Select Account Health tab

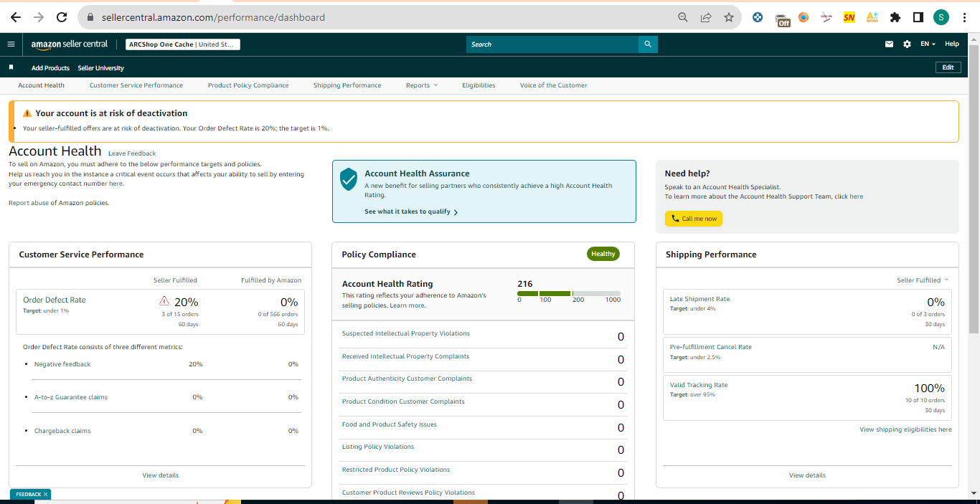[41, 85]
